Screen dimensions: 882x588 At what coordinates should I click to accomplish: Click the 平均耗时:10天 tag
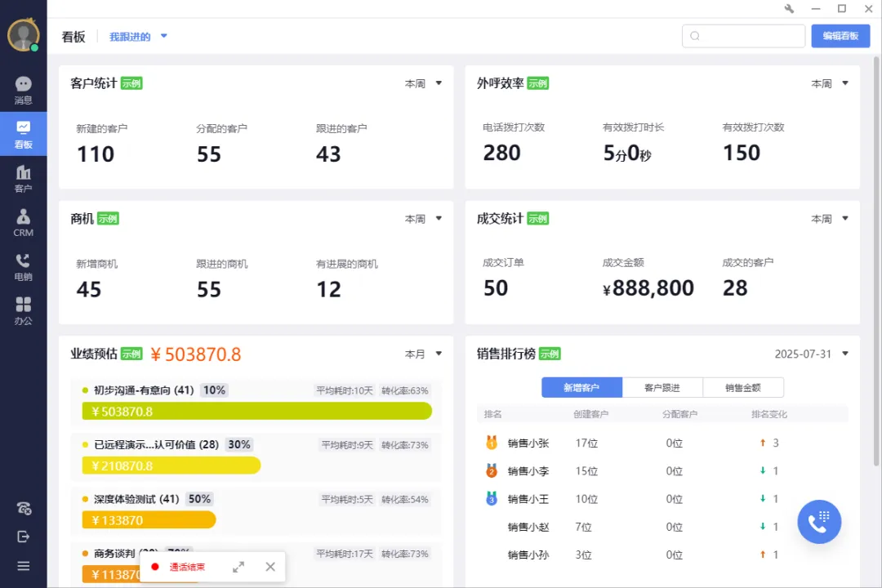click(345, 390)
